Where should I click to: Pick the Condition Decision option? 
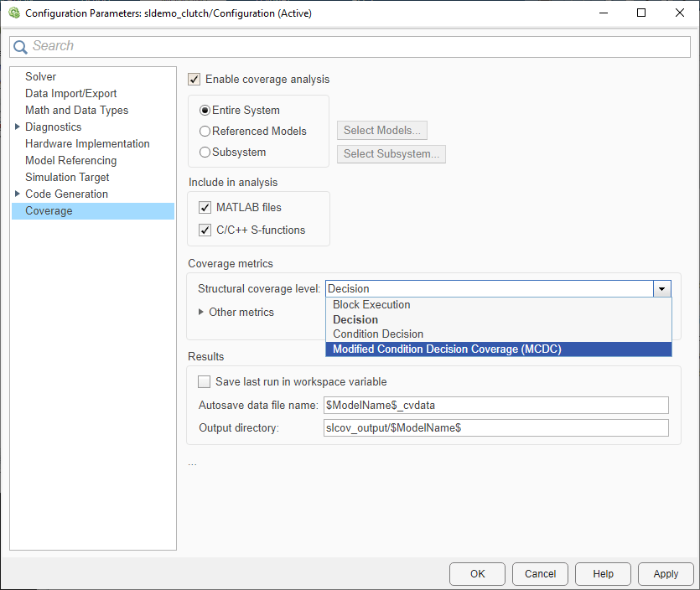click(x=378, y=334)
